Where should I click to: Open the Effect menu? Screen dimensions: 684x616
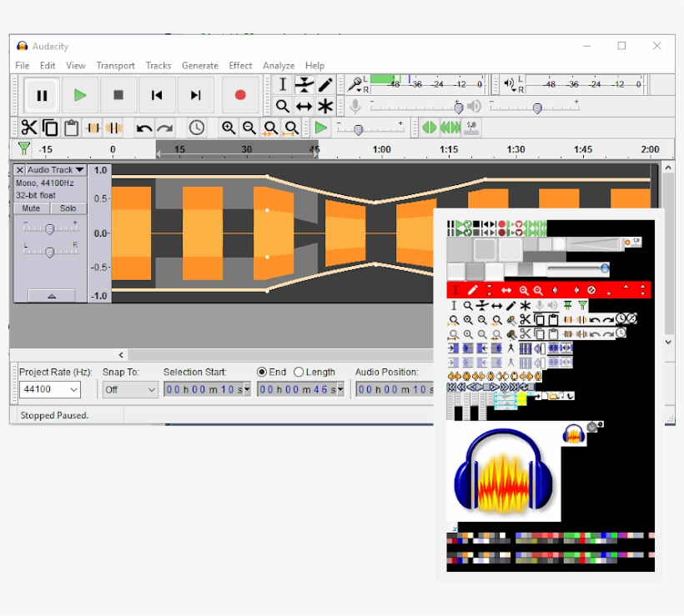240,65
